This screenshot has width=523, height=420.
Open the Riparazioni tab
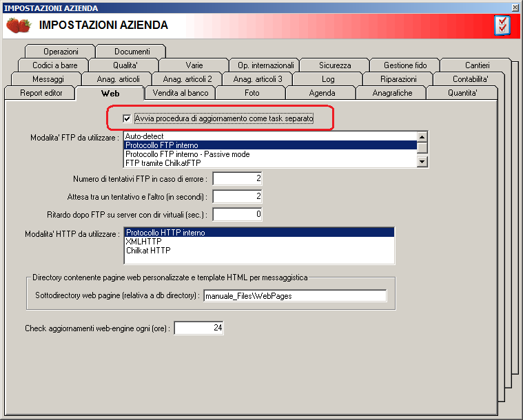click(398, 79)
